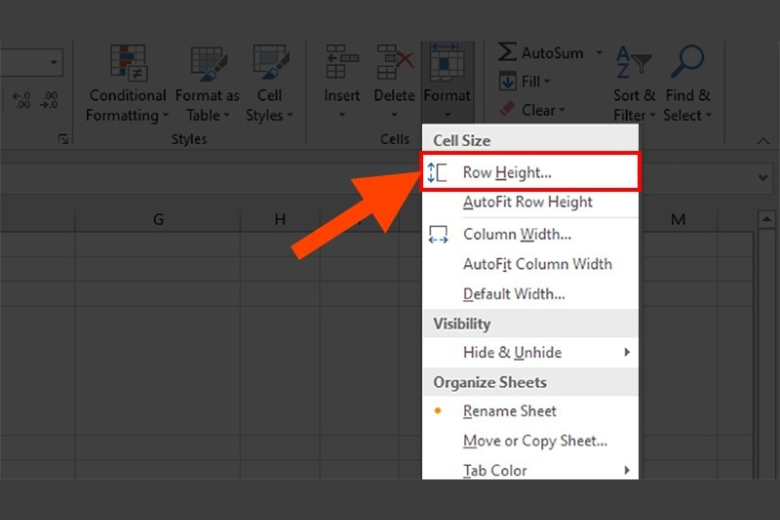Select column G header
780x520 pixels.
click(x=158, y=219)
